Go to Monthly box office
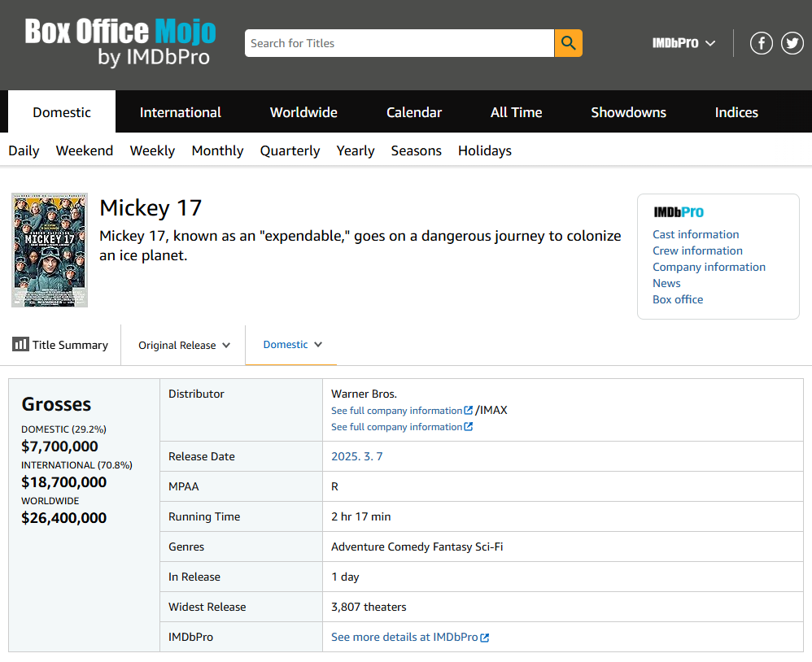The image size is (812, 662). 217,150
